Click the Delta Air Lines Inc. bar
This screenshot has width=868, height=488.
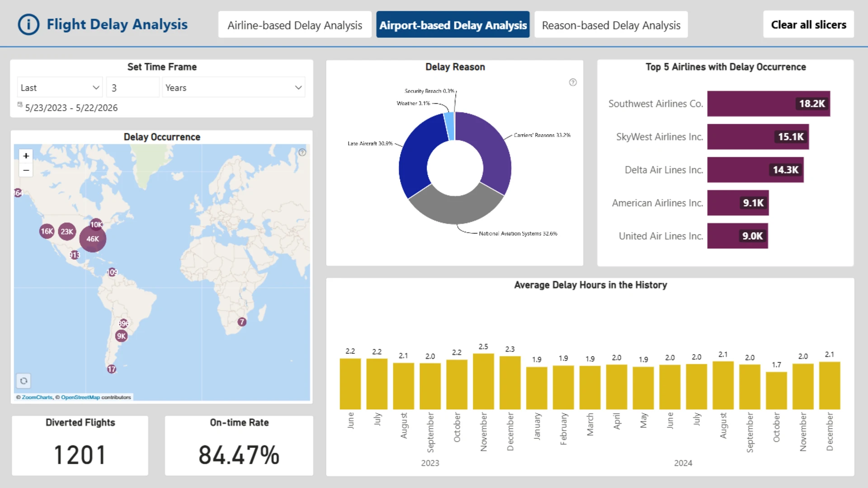point(755,170)
